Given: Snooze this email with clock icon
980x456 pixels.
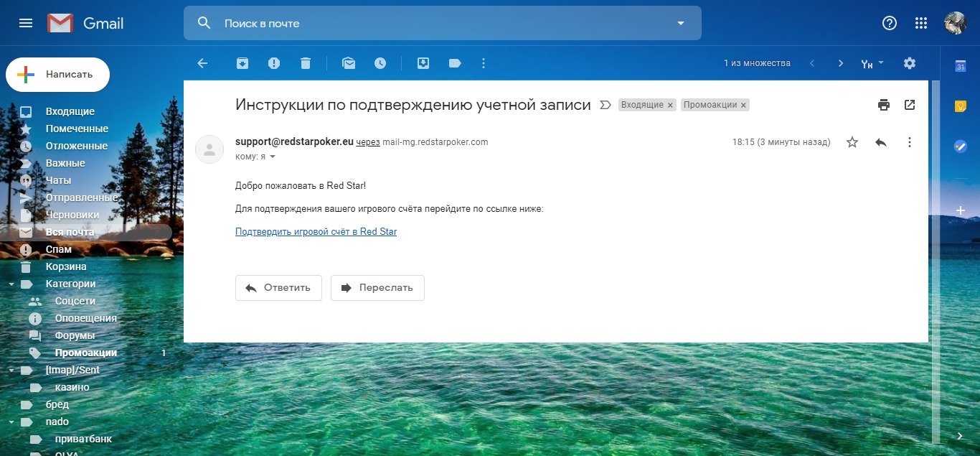Looking at the screenshot, I should pyautogui.click(x=380, y=63).
